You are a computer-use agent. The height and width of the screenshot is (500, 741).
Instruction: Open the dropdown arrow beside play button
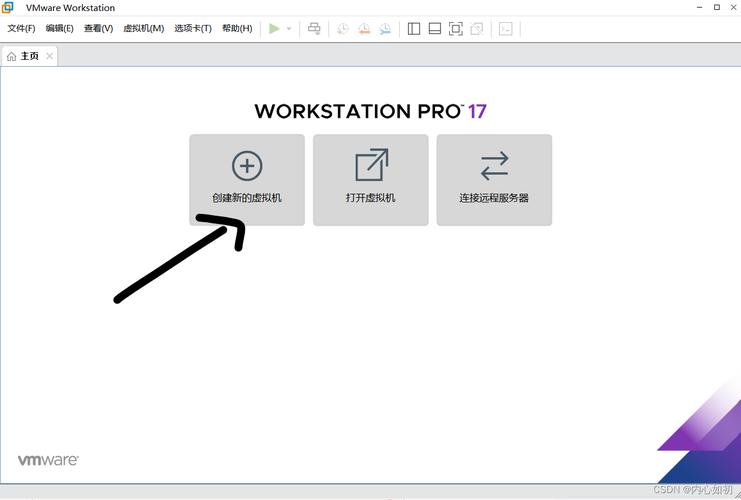click(289, 29)
